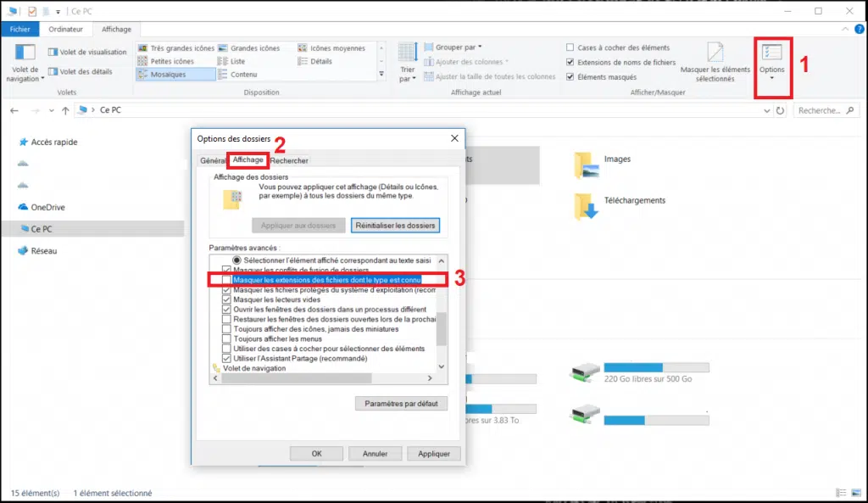Select Détails layout
868x503 pixels.
coord(315,61)
